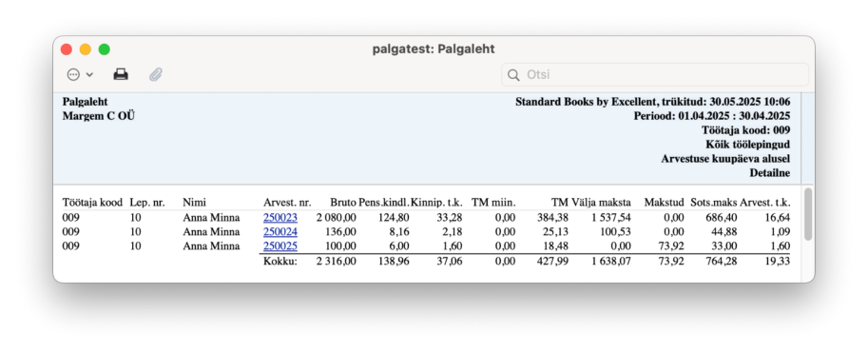Click the Töötaja kood: 009 header line
Image resolution: width=868 pixels, height=353 pixels.
pyautogui.click(x=745, y=130)
